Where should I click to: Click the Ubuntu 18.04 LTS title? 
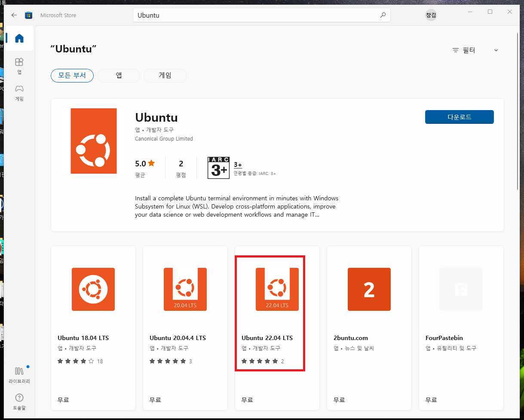coord(83,338)
